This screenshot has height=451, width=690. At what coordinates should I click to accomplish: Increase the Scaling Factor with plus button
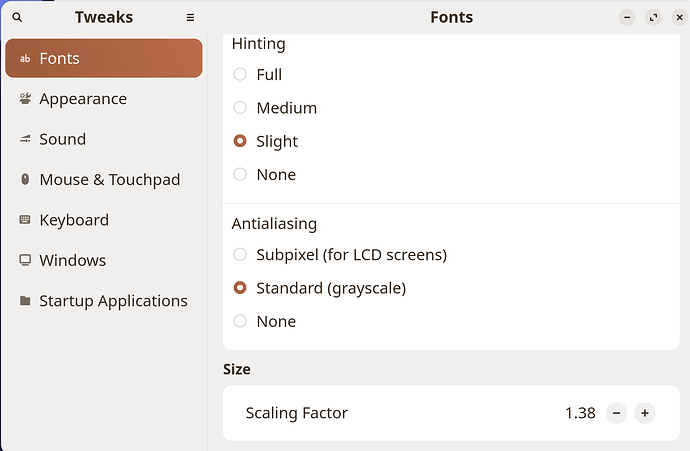click(645, 413)
